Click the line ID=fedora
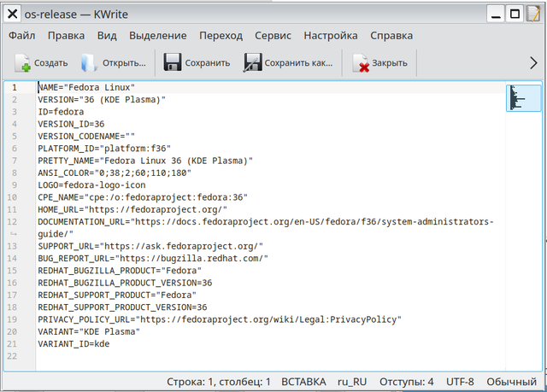 tap(61, 112)
